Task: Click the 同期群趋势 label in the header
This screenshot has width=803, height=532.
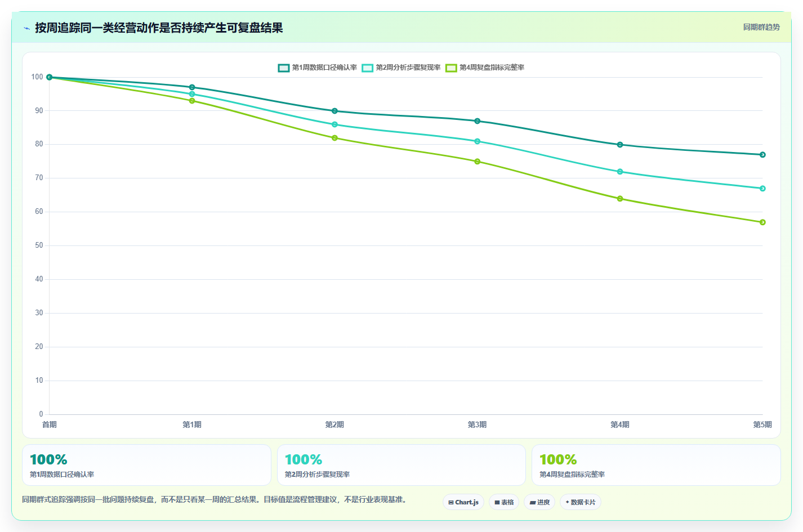Action: point(761,27)
